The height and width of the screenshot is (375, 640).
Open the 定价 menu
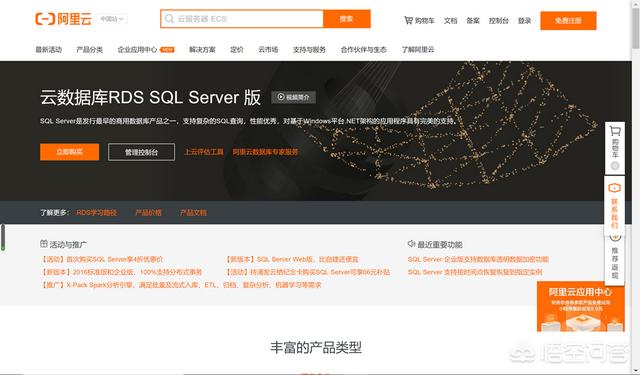click(237, 49)
